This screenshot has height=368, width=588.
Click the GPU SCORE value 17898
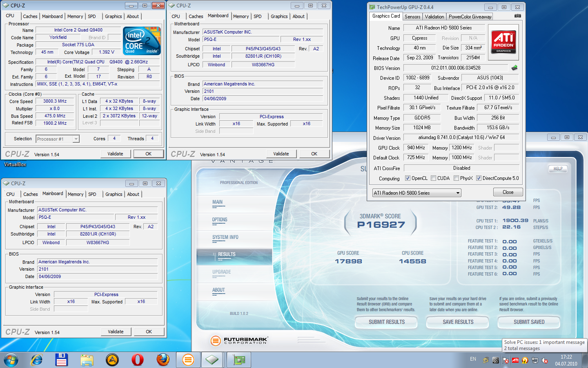click(348, 261)
